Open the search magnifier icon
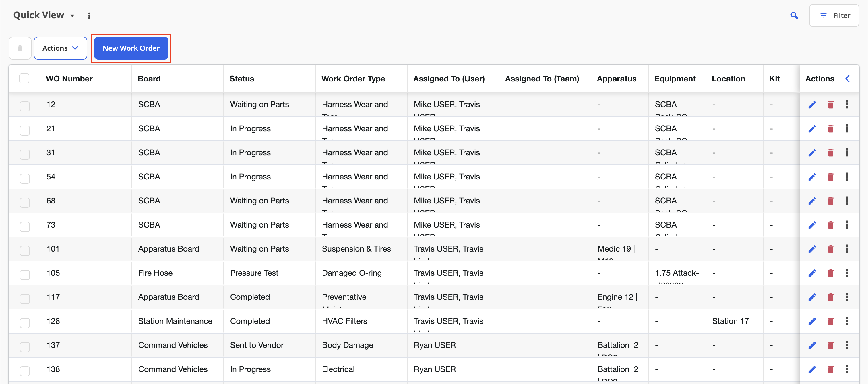Screen dimensions: 868x384 click(794, 15)
